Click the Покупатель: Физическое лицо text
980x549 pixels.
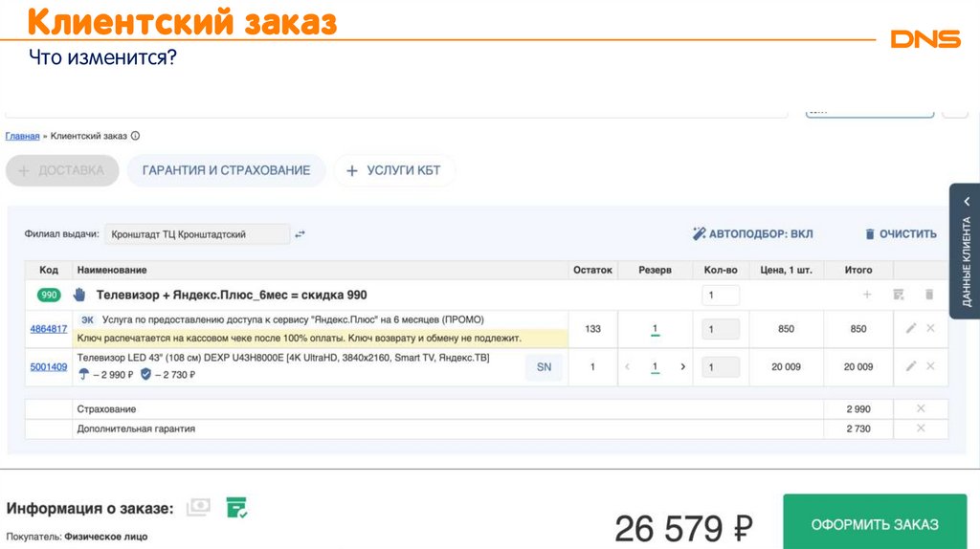(x=77, y=537)
